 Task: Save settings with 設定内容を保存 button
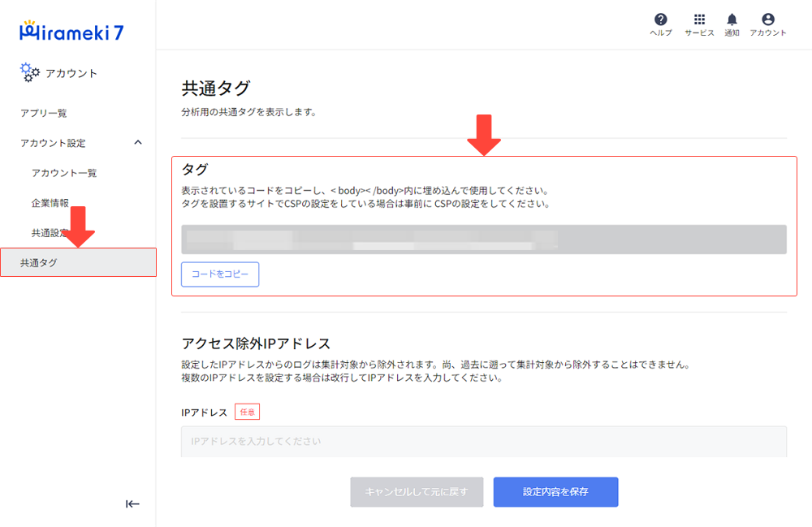(x=555, y=492)
